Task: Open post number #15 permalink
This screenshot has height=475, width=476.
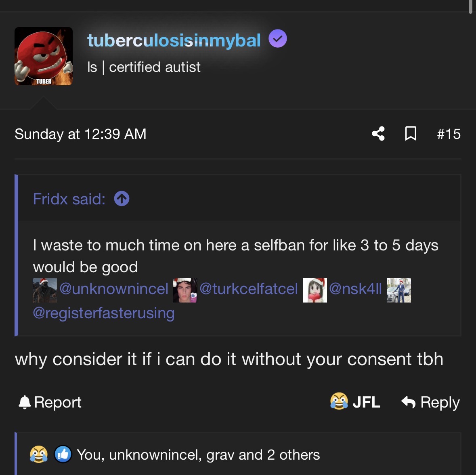Action: [x=449, y=134]
